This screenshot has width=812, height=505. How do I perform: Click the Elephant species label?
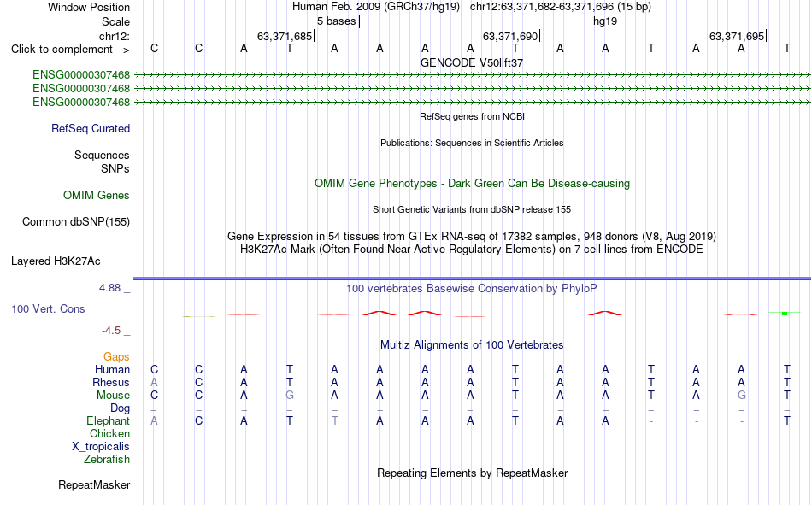(108, 420)
